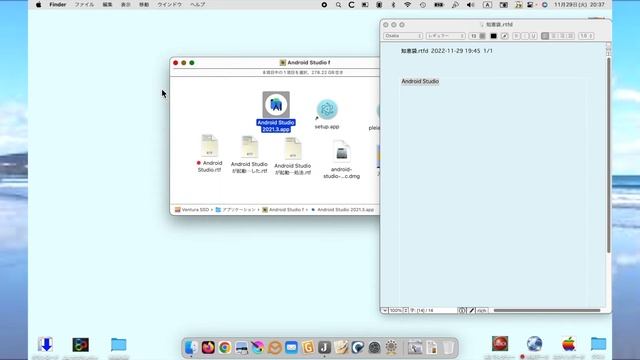Open Finder from the Dock

coord(191,347)
